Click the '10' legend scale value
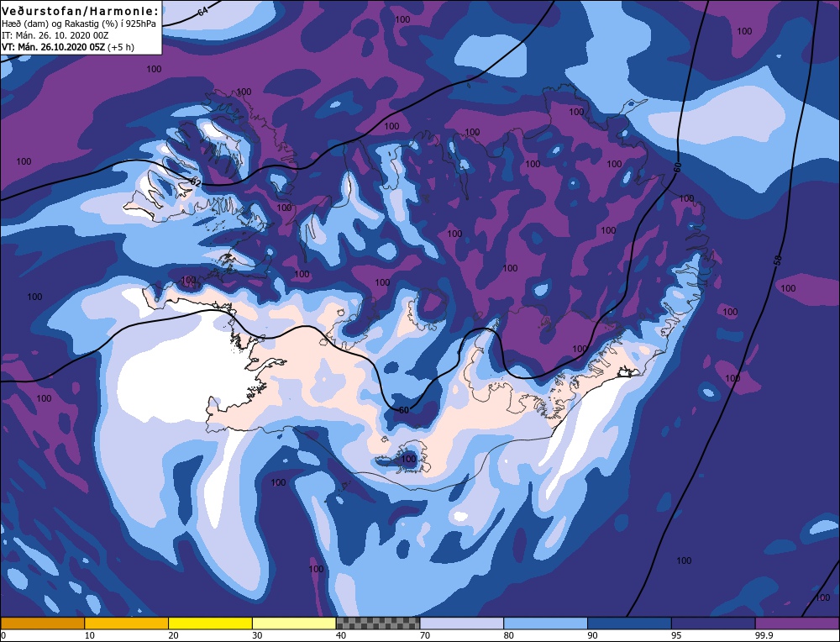The height and width of the screenshot is (642, 840). click(x=90, y=635)
